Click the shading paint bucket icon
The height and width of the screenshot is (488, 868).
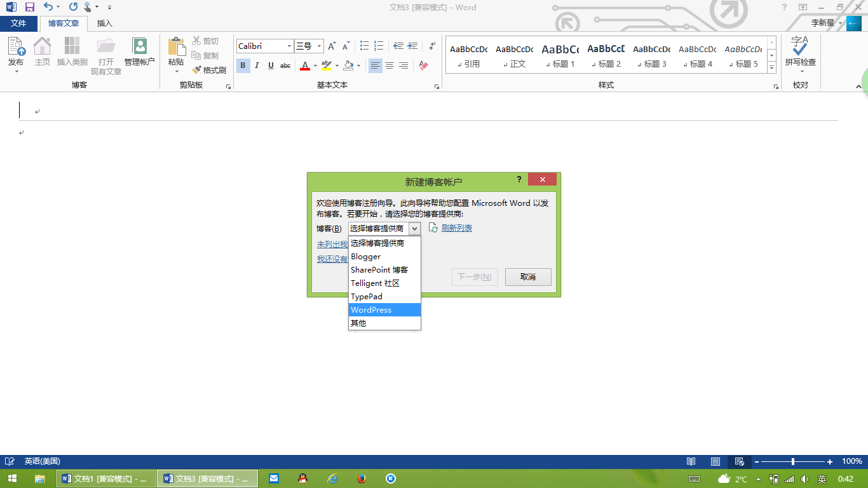pyautogui.click(x=348, y=65)
